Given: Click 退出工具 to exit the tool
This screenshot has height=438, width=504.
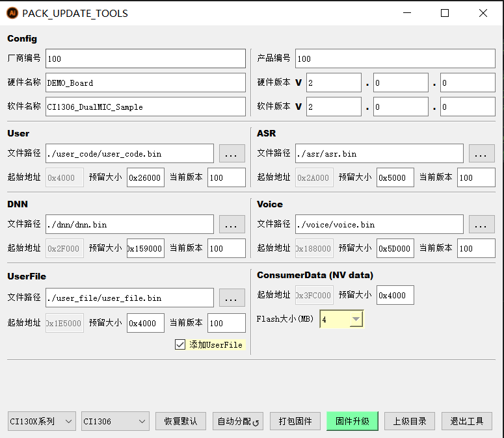Looking at the screenshot, I should pos(466,421).
